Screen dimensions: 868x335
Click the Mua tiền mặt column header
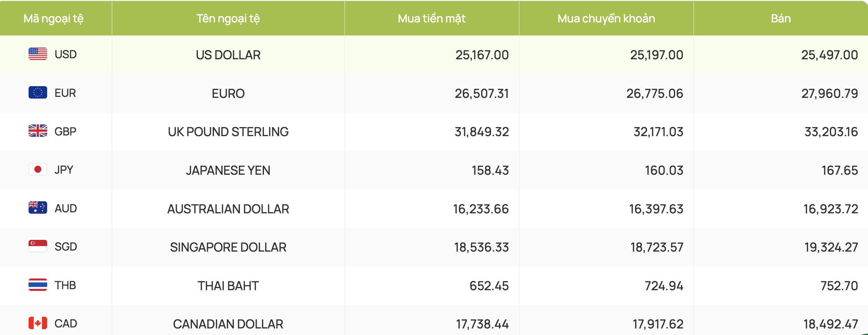[x=432, y=19]
